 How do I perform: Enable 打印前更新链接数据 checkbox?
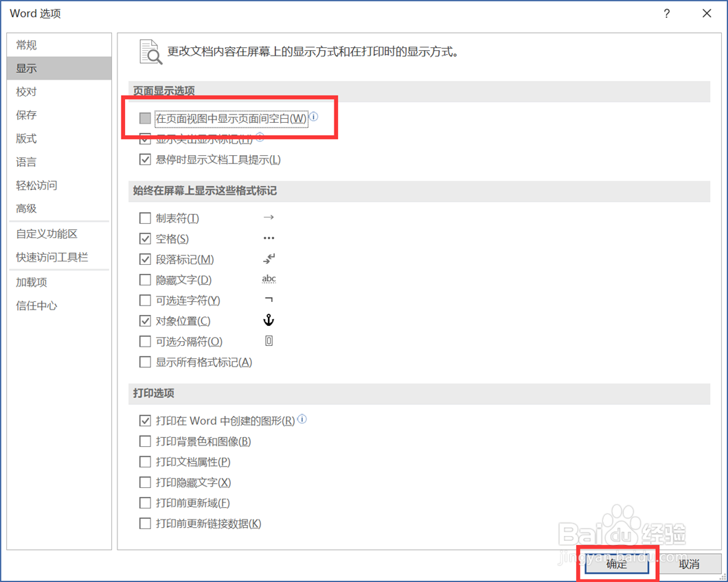pos(146,524)
